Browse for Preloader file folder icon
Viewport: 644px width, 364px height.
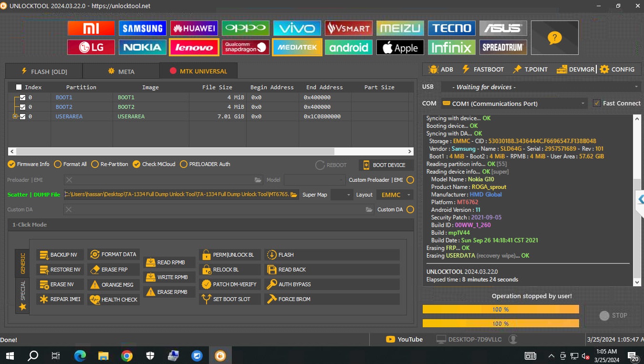coord(258,180)
